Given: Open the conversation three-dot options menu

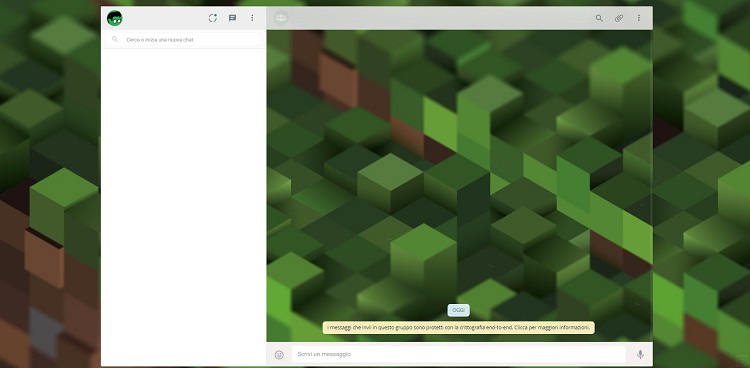Looking at the screenshot, I should pos(639,18).
